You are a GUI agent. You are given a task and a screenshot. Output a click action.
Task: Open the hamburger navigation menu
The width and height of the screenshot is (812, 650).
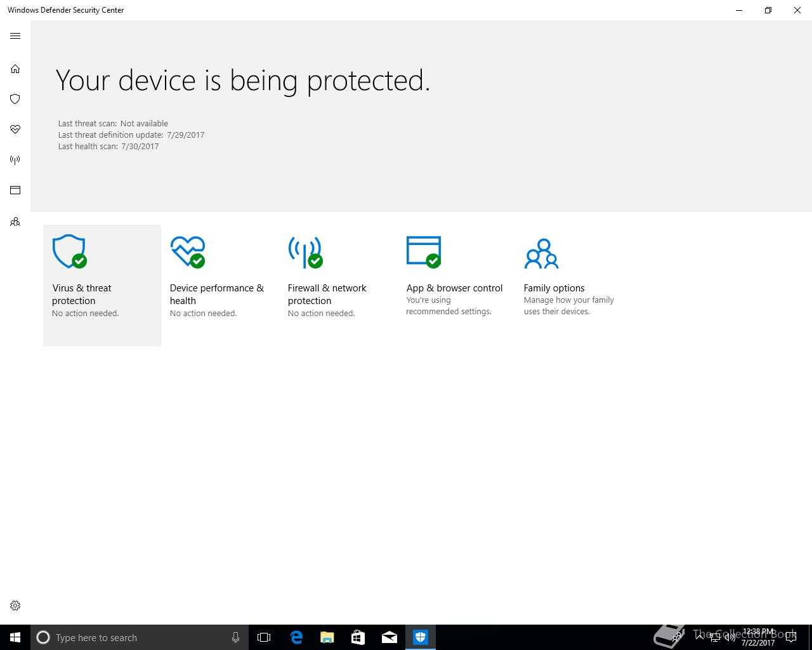pyautogui.click(x=15, y=36)
